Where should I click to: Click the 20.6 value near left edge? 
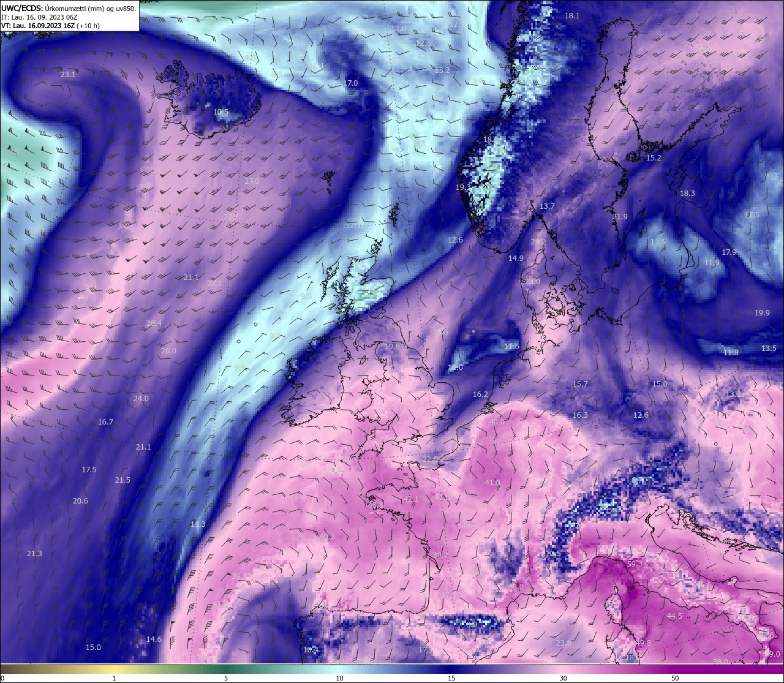point(80,501)
